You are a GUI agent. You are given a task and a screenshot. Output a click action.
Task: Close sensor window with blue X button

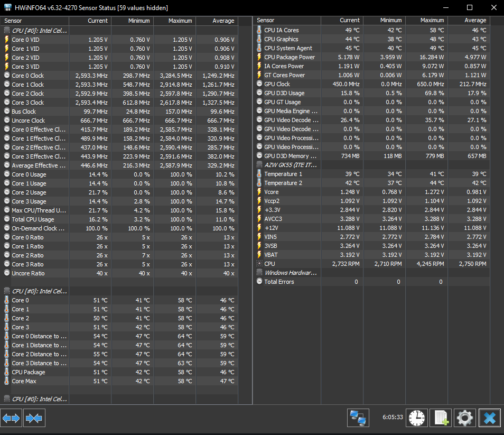point(489,418)
